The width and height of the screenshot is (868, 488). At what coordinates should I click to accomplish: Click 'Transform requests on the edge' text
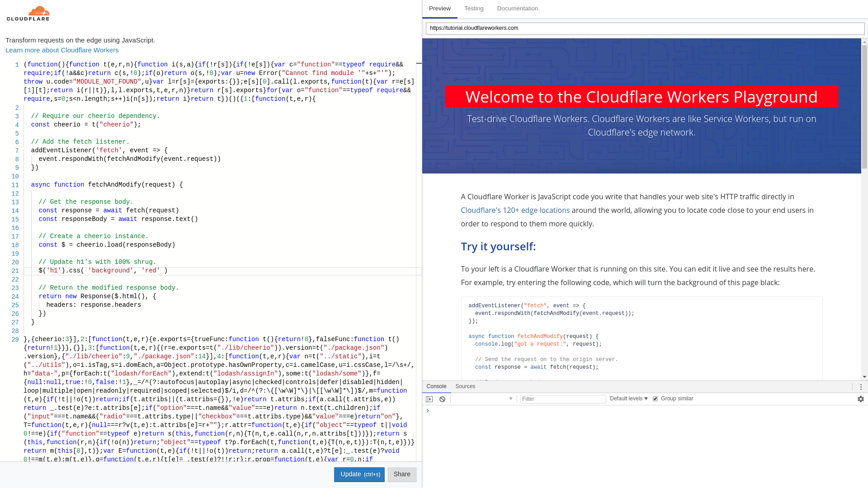point(80,40)
